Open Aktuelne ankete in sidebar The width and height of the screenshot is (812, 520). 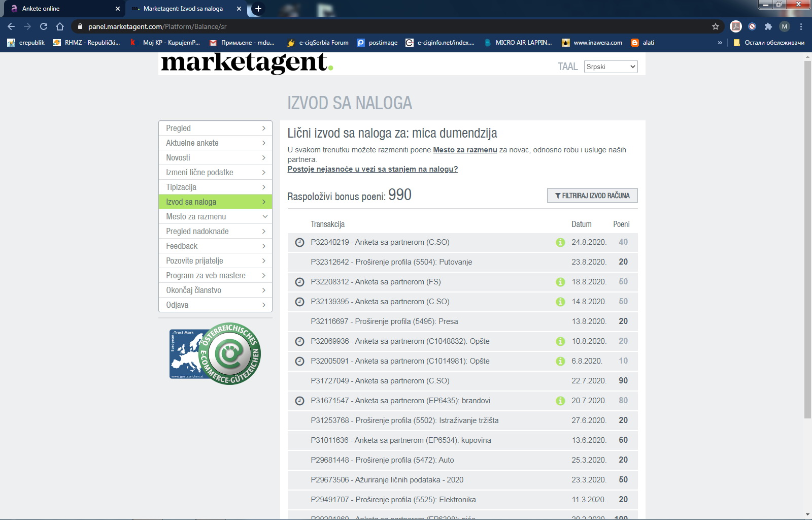[215, 143]
